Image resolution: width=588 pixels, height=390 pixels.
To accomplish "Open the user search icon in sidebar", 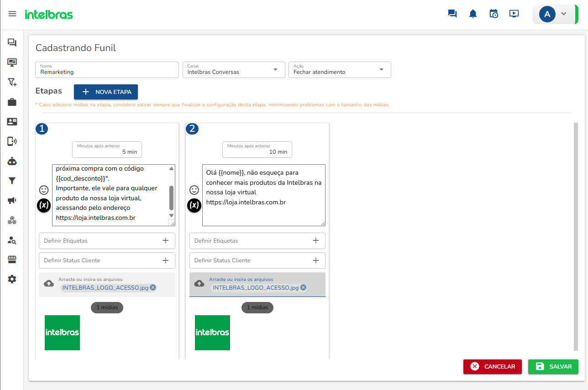I will click(12, 240).
